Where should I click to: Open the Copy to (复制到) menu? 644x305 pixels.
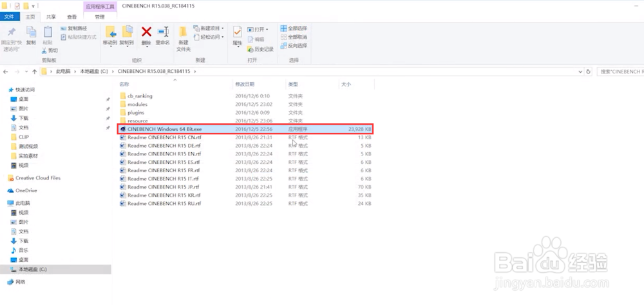pos(127,36)
